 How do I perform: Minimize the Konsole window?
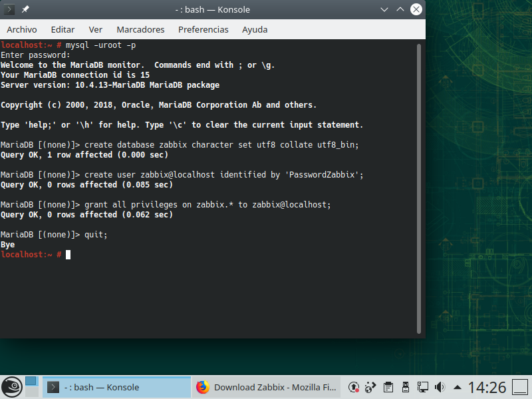point(384,9)
